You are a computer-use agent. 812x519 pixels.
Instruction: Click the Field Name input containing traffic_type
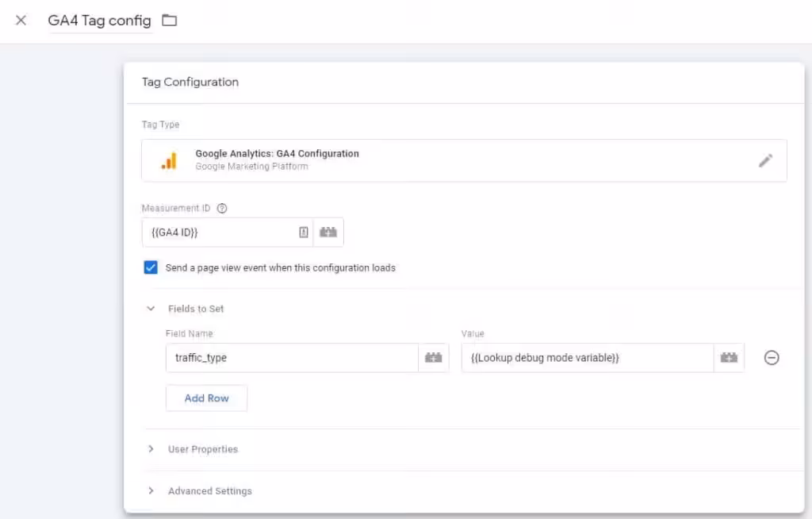[291, 358]
